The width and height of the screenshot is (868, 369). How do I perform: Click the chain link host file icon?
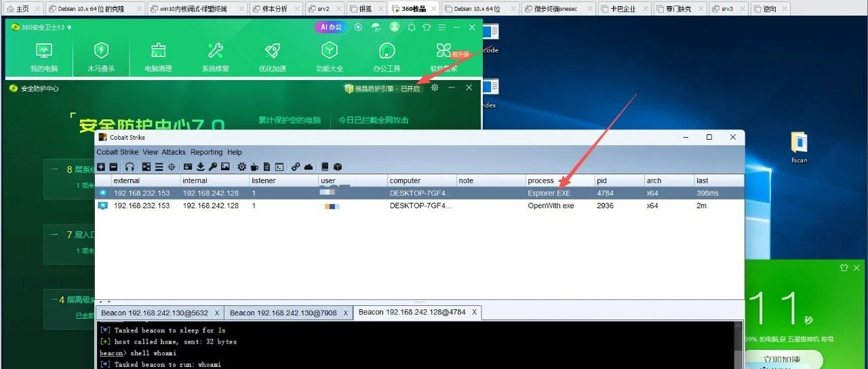point(296,167)
